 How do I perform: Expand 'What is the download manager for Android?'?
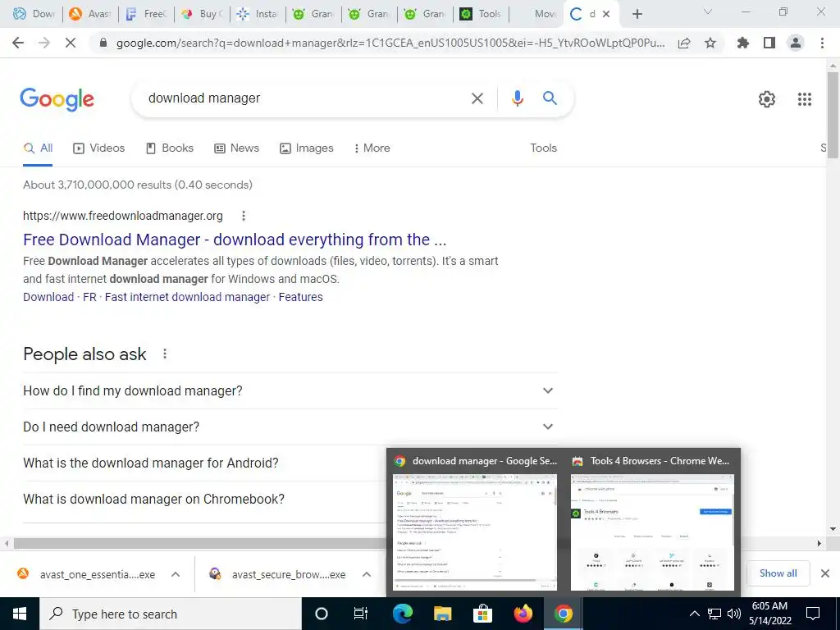pyautogui.click(x=204, y=463)
